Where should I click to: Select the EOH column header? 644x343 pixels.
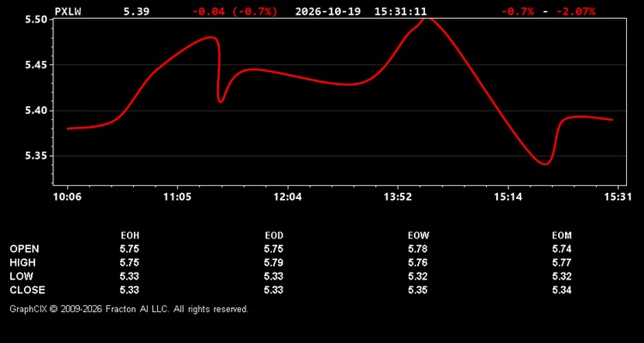click(130, 236)
